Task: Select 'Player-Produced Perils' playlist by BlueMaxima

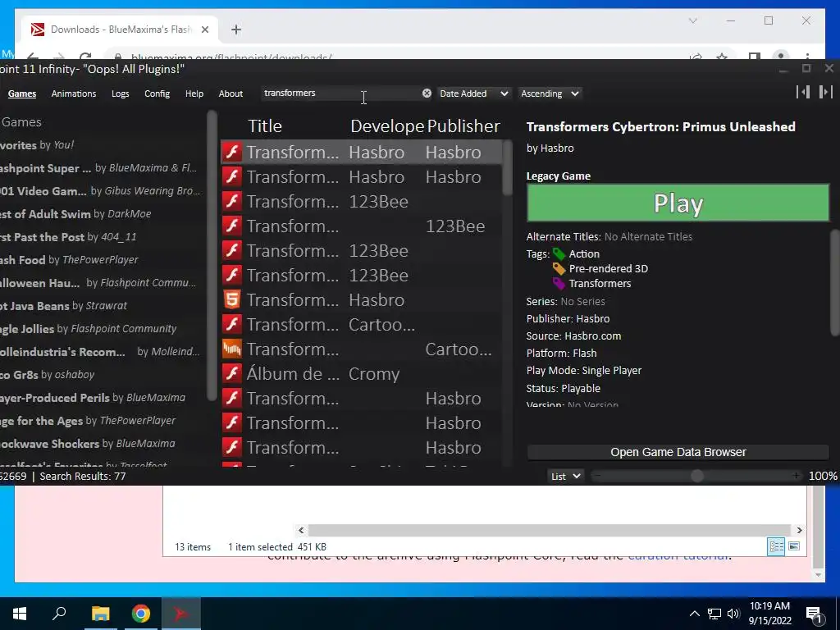Action: (x=101, y=398)
